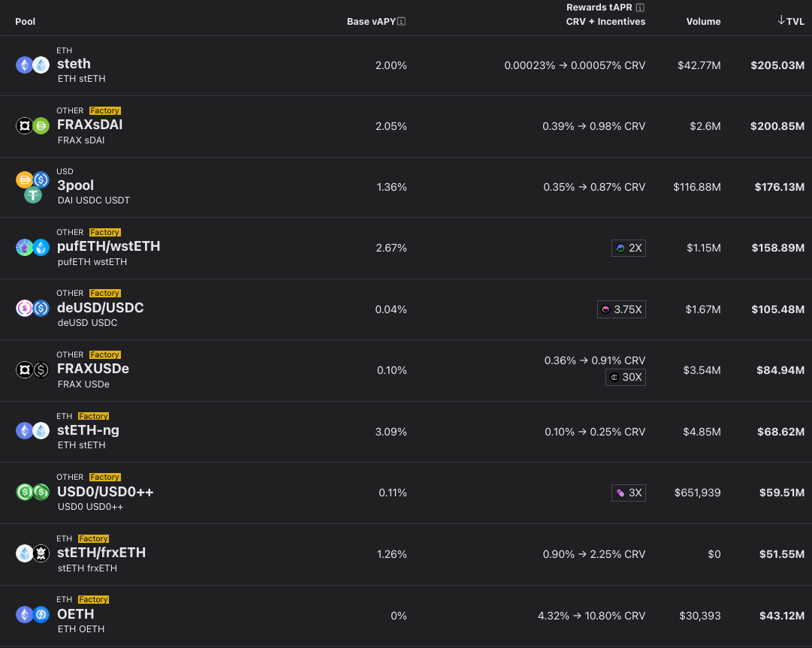Click the Factory tag on stETH-ng row
Viewport: 812px width, 648px height.
coord(93,416)
